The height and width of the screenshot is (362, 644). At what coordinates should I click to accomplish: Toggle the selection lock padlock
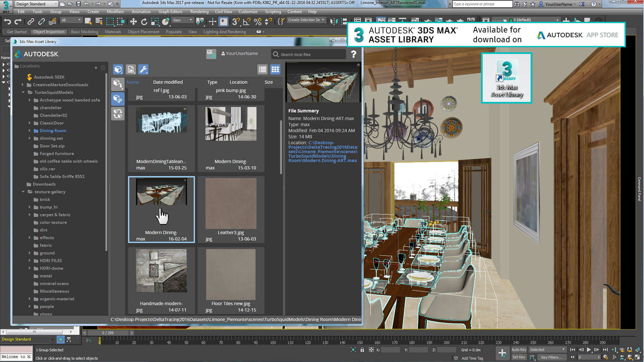(362, 349)
